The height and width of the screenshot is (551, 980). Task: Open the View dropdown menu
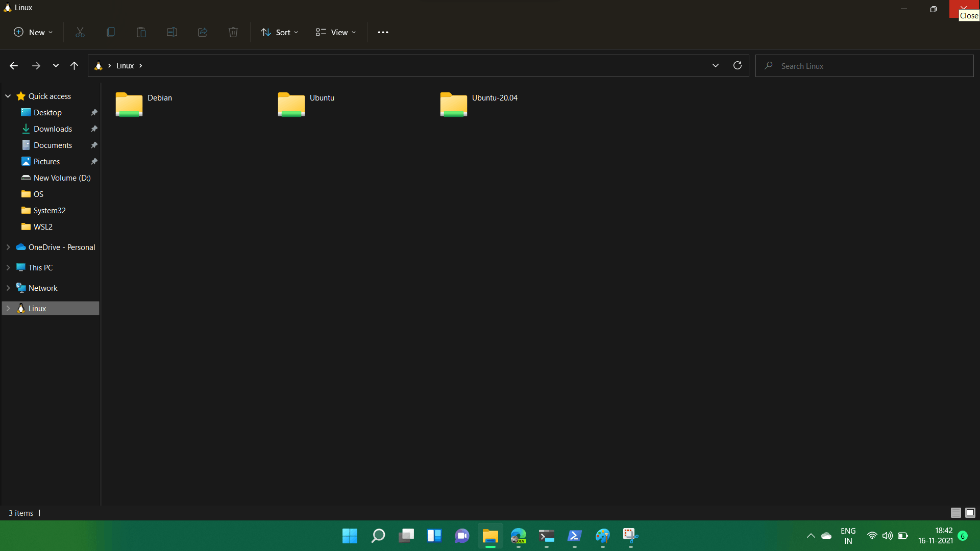pyautogui.click(x=335, y=32)
